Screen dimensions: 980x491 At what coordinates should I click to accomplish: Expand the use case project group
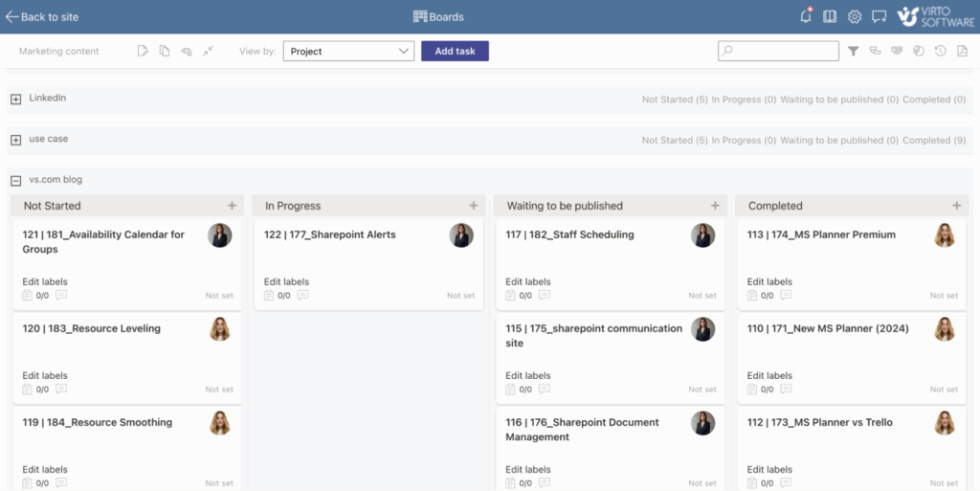click(15, 141)
